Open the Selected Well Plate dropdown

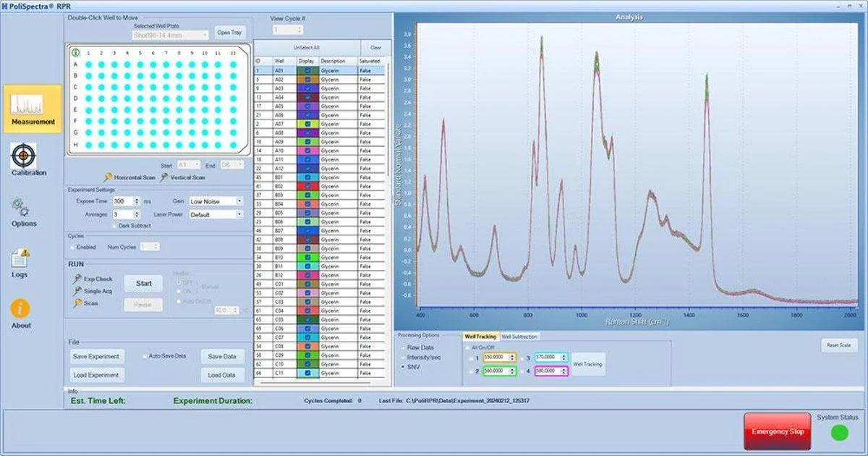[171, 34]
